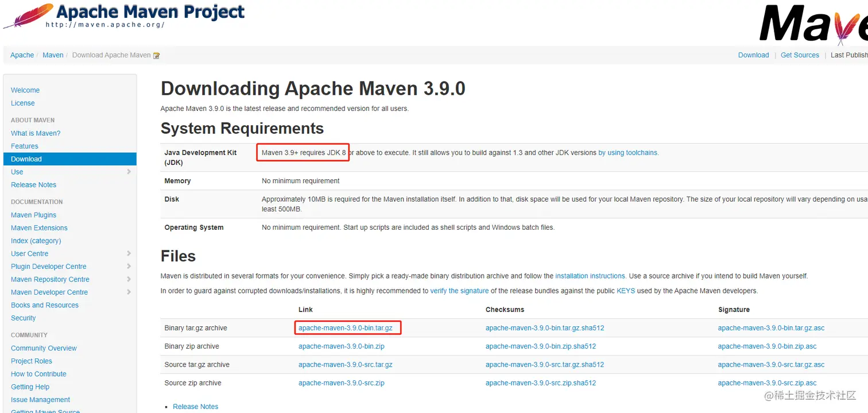This screenshot has height=413, width=868.
Task: Open Project Roles sidebar link
Action: click(x=32, y=361)
